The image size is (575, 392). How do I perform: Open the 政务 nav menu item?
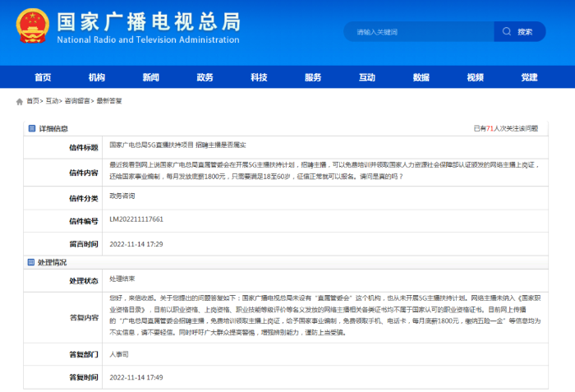205,77
